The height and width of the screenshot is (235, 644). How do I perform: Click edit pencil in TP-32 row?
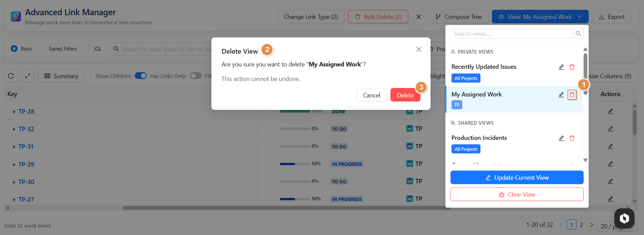(611, 129)
